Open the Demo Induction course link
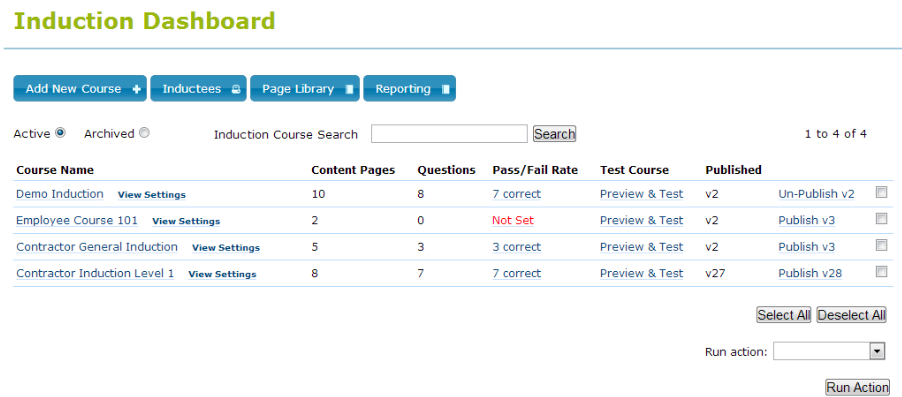The image size is (902, 397). [x=60, y=194]
